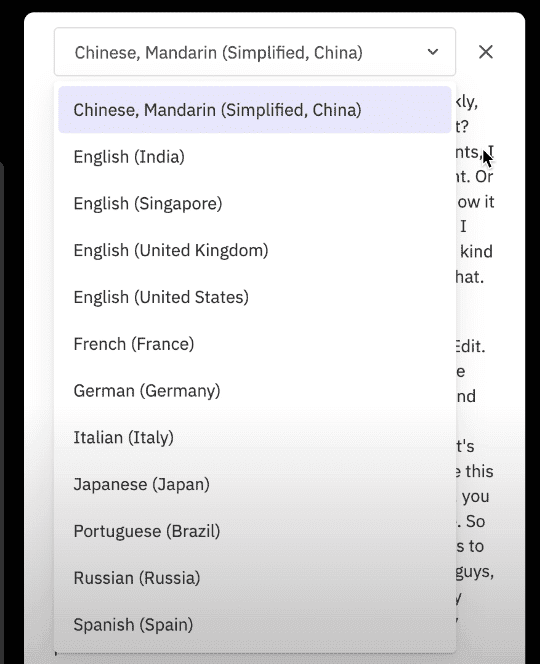Viewport: 540px width, 664px height.
Task: Click the transcript word "this" at the right edge
Action: 479,471
